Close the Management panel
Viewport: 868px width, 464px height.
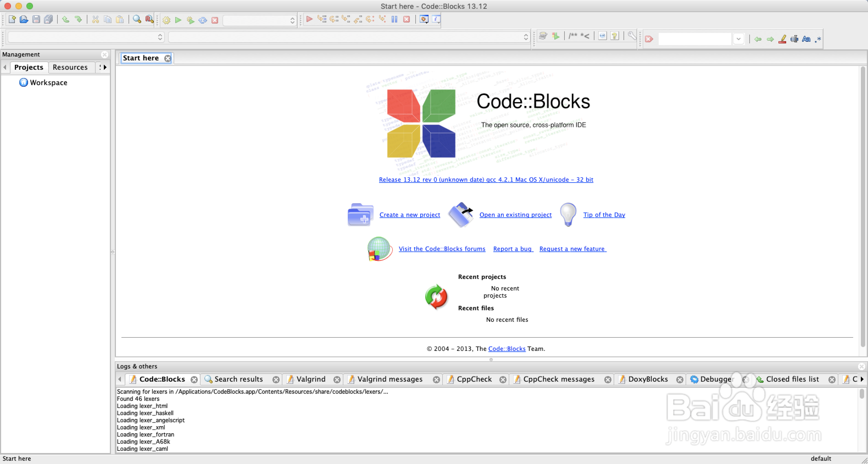[105, 55]
